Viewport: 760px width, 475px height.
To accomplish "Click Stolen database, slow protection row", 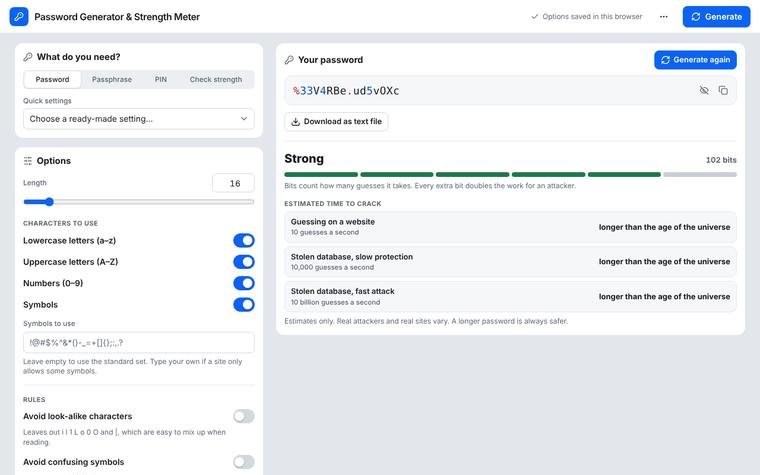I will pyautogui.click(x=510, y=262).
